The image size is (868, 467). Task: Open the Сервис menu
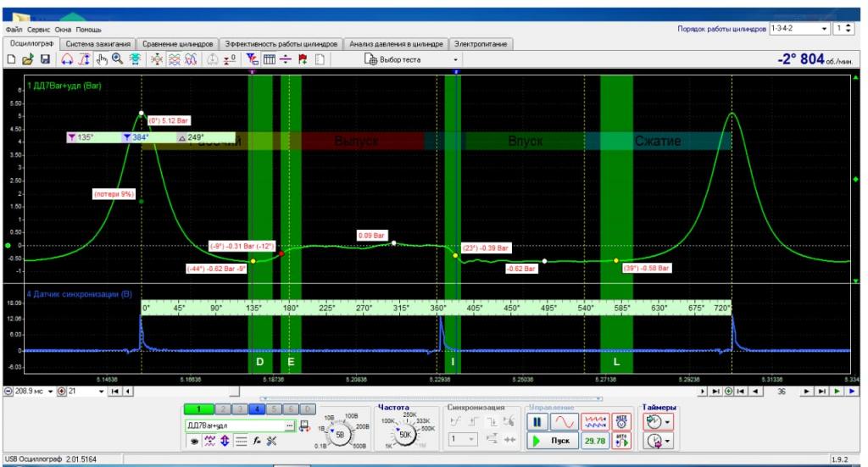pyautogui.click(x=38, y=30)
